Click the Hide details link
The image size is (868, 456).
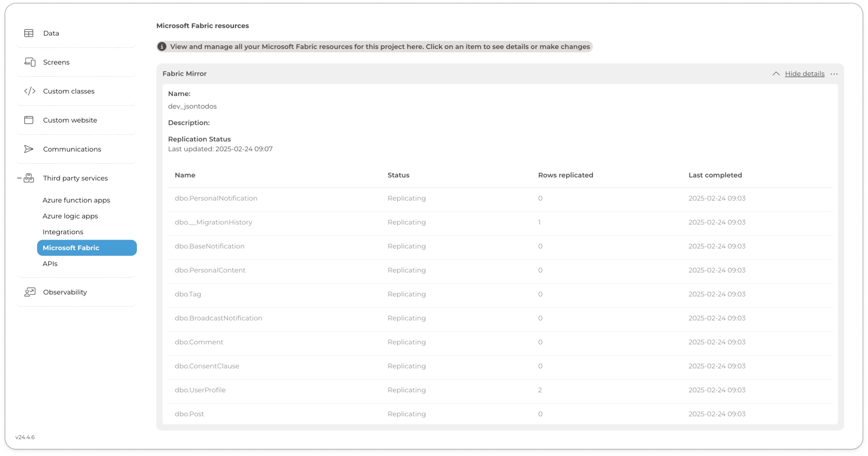tap(804, 74)
